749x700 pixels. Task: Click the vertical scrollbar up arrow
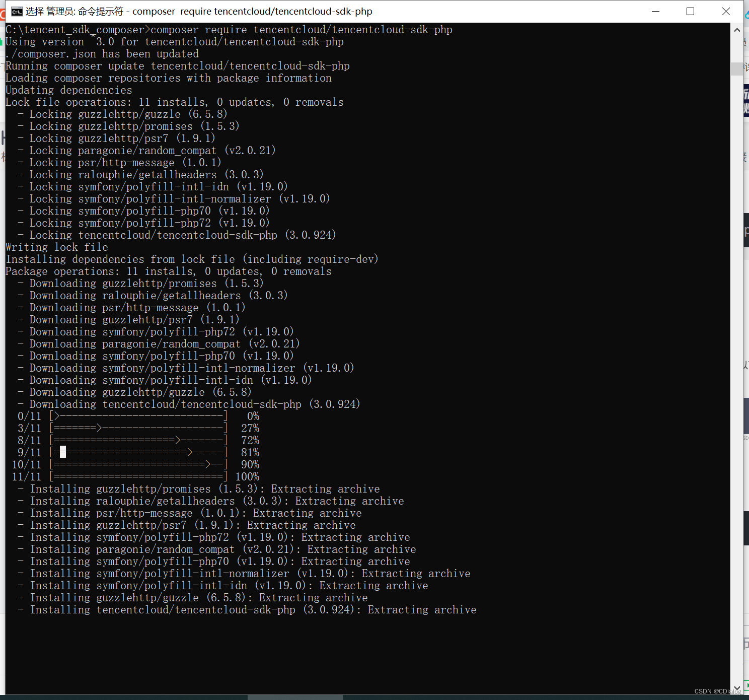tap(737, 30)
